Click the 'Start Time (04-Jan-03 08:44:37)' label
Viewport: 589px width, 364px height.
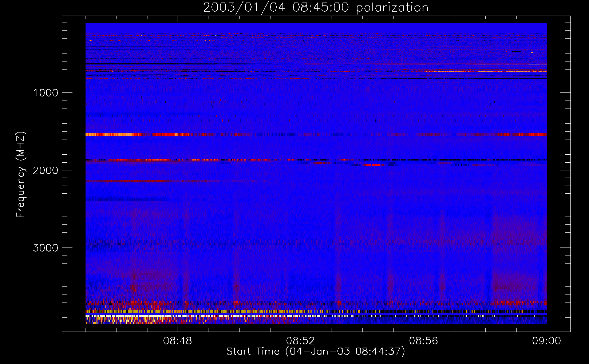[316, 352]
